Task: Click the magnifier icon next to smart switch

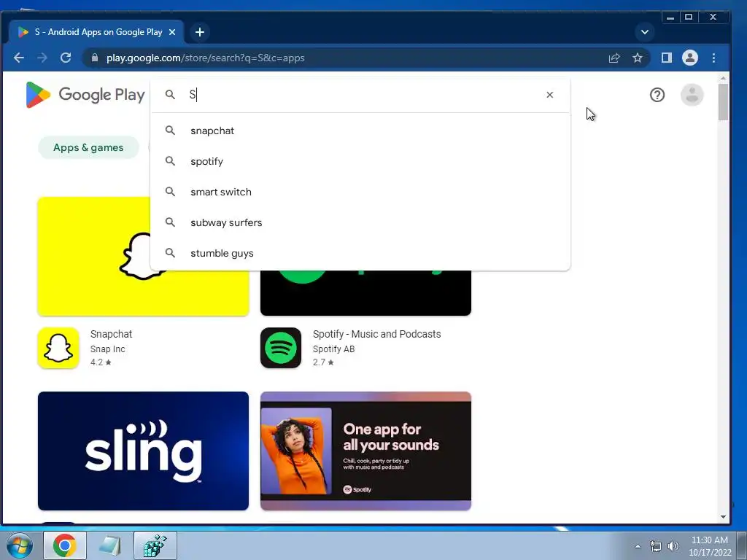Action: (170, 192)
